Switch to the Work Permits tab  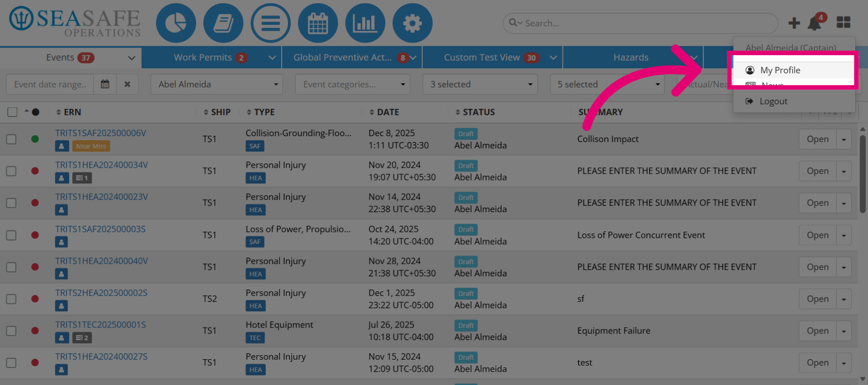coord(211,57)
